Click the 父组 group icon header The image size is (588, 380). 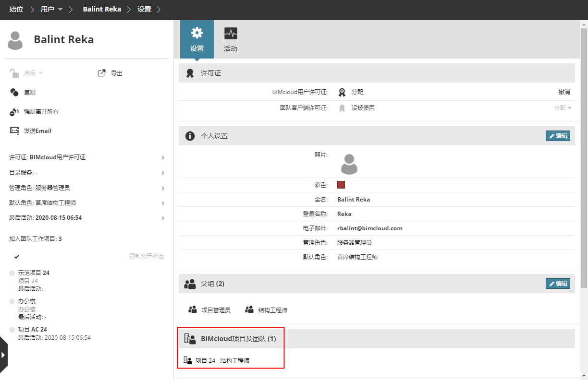tap(190, 284)
